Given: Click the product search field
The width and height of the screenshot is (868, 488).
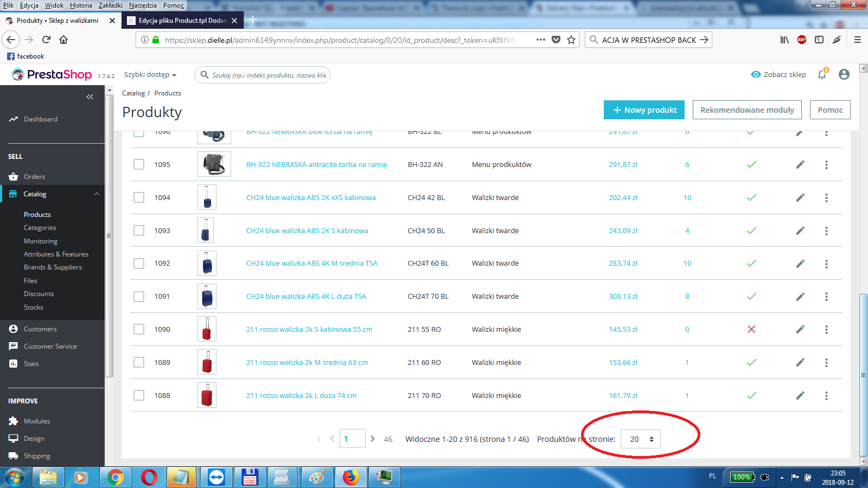Looking at the screenshot, I should tap(263, 75).
